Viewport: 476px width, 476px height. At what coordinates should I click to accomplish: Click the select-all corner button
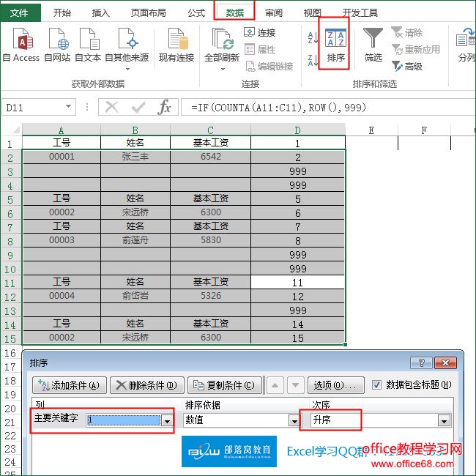click(x=15, y=130)
